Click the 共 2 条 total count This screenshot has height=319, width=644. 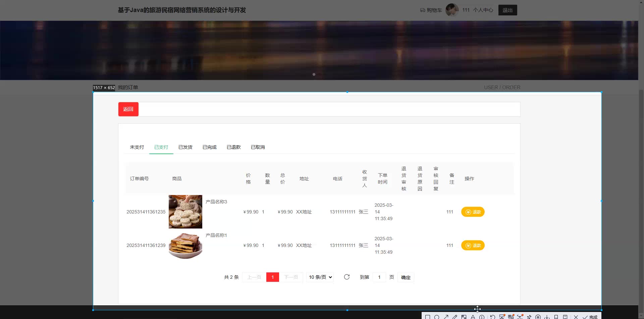coord(231,277)
